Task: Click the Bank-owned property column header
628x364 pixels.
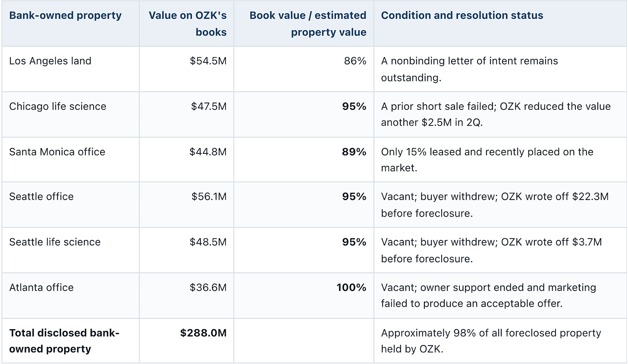Action: tap(65, 16)
